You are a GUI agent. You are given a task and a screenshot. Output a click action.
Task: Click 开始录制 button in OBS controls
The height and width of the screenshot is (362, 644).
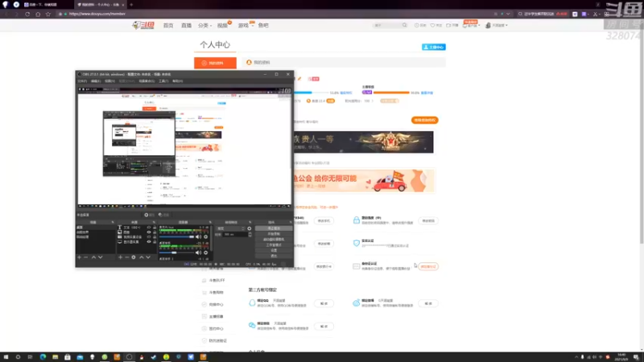click(x=274, y=233)
